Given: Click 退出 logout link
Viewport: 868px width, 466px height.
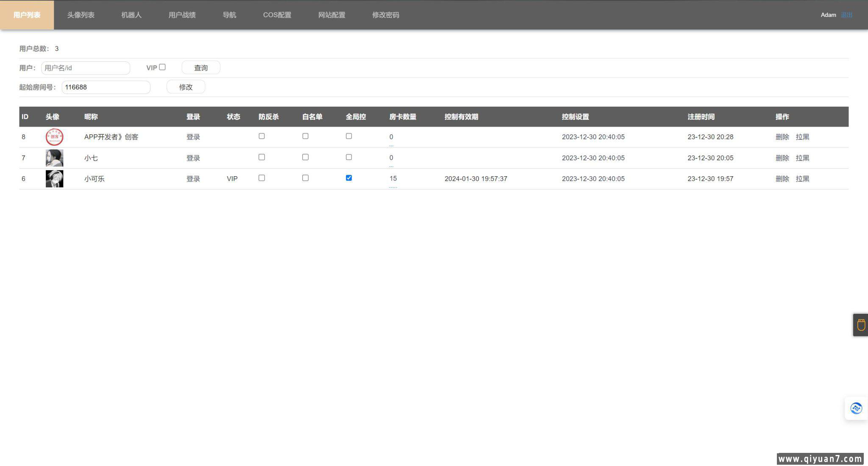Looking at the screenshot, I should [846, 15].
